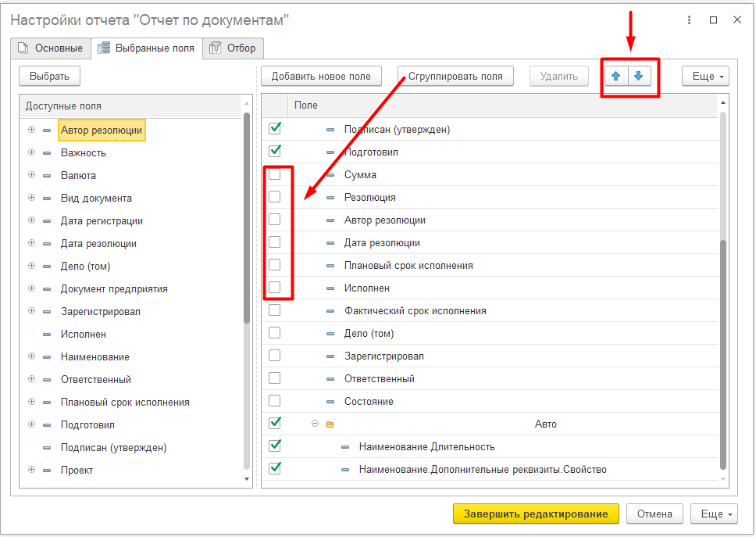Click the field icon before Исполнен in available fields
This screenshot has height=537, width=756.
(47, 335)
